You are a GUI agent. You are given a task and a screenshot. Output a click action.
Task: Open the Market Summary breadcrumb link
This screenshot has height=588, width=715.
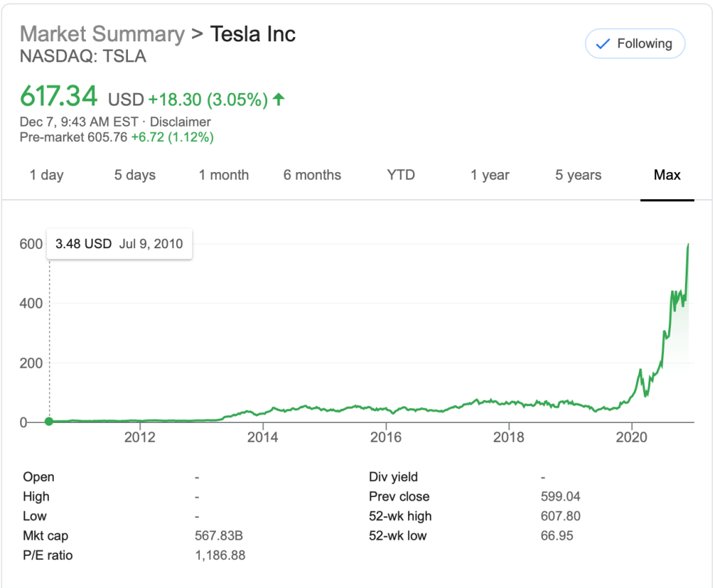click(x=102, y=34)
